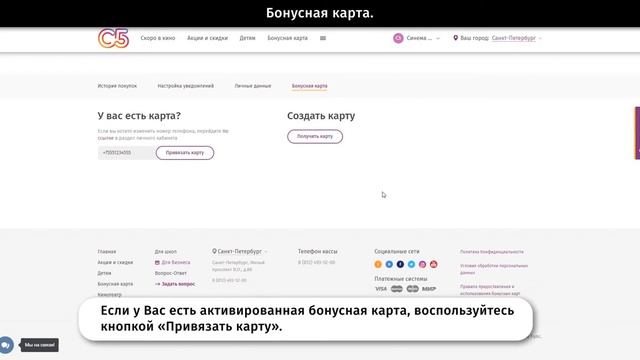Click the VISA payment logo
This screenshot has height=360, width=640.
pyautogui.click(x=381, y=289)
